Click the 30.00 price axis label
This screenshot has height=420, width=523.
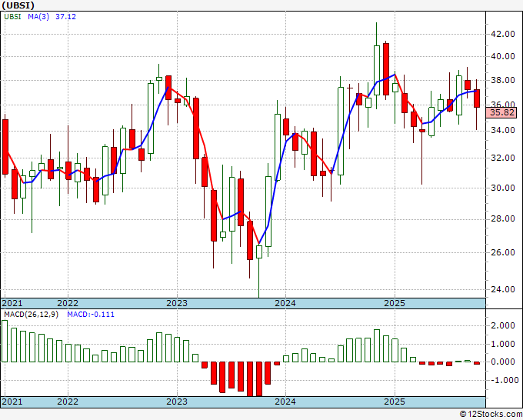(x=503, y=188)
